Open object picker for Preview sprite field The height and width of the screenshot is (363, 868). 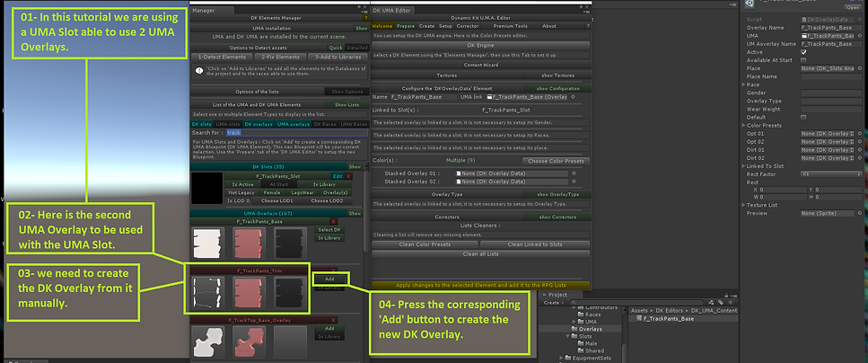860,213
